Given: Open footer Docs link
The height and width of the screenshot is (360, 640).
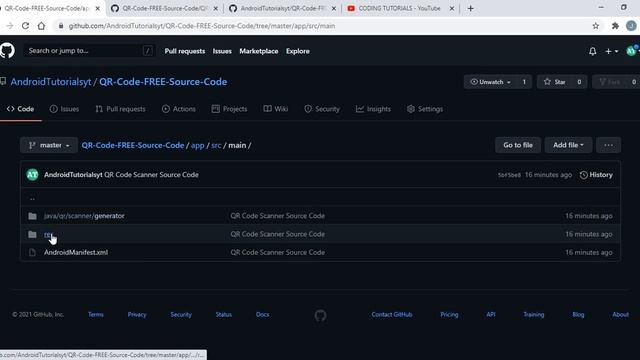Looking at the screenshot, I should coord(262,315).
